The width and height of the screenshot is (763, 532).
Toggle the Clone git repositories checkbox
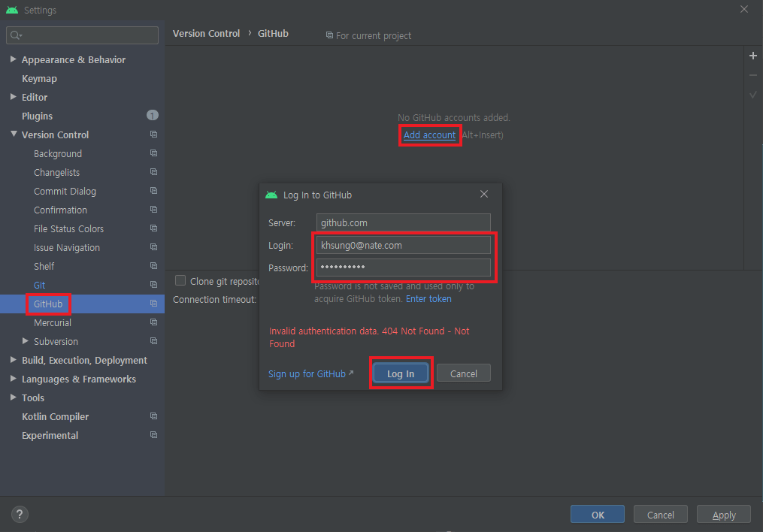pos(180,280)
